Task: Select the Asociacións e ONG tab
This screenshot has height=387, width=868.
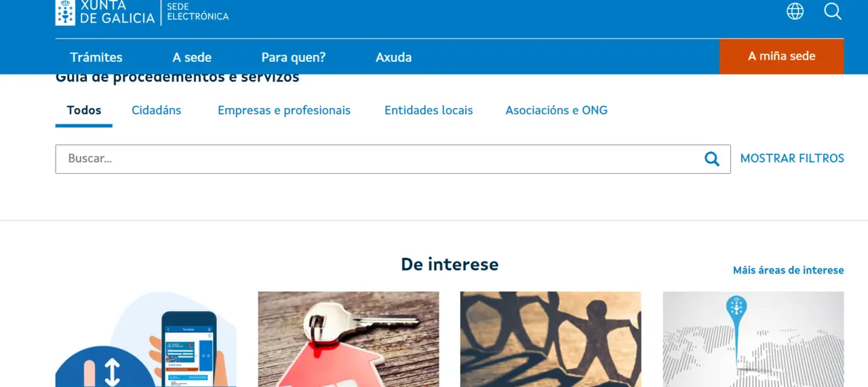Action: 557,110
